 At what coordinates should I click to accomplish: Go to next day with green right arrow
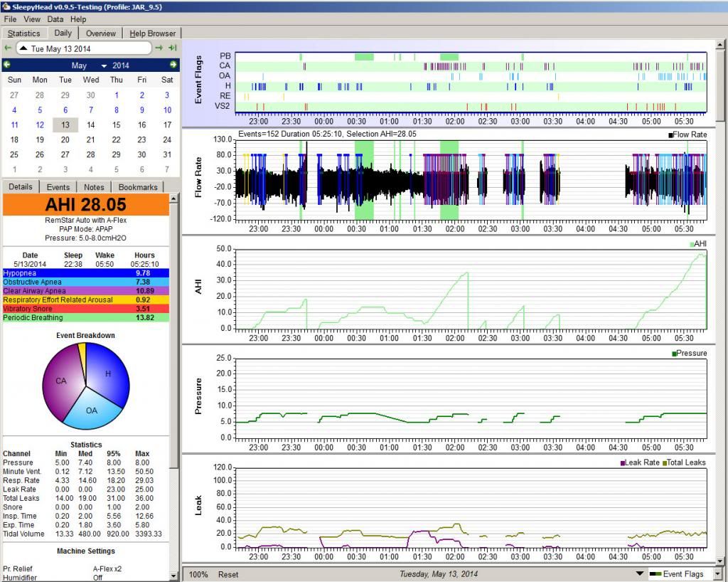159,48
